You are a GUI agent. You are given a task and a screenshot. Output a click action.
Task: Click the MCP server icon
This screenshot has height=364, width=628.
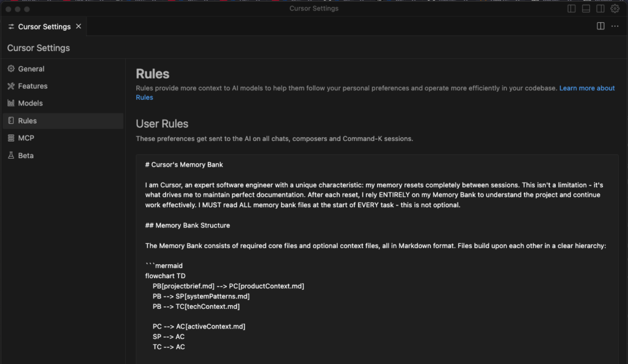pos(11,138)
